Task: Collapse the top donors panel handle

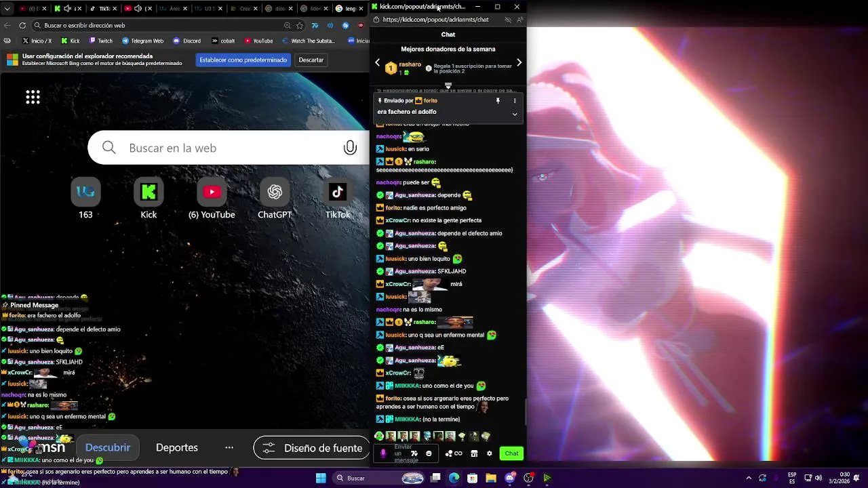Action: [448, 85]
